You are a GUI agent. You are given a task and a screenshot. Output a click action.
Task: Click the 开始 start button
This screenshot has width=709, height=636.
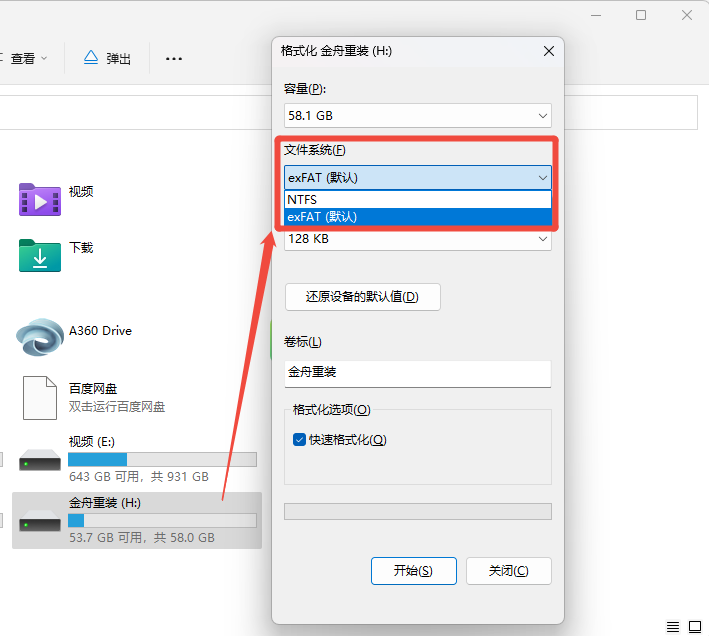click(413, 571)
